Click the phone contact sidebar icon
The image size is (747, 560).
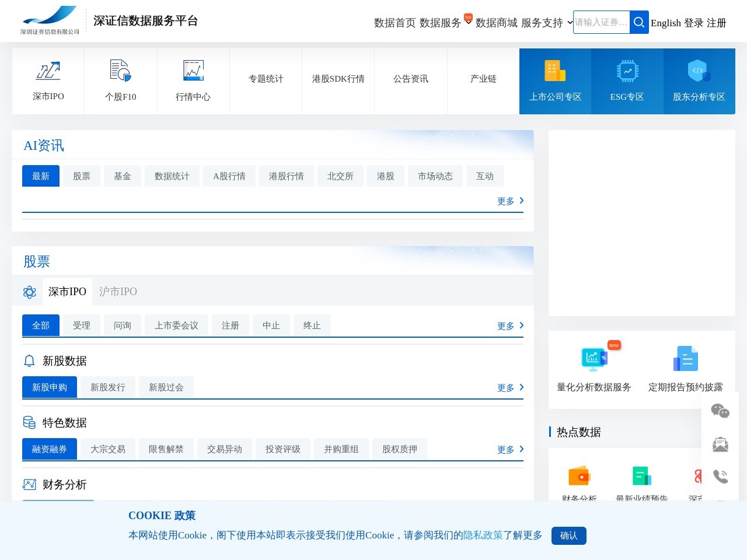(x=720, y=477)
